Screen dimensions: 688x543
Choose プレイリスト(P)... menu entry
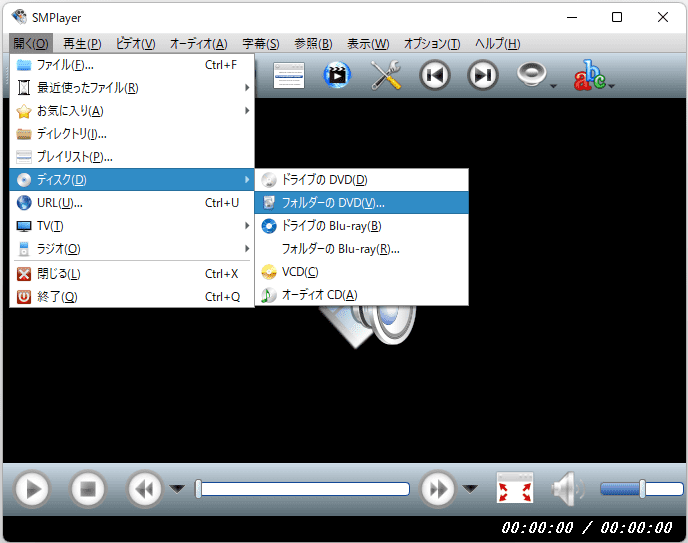click(132, 156)
